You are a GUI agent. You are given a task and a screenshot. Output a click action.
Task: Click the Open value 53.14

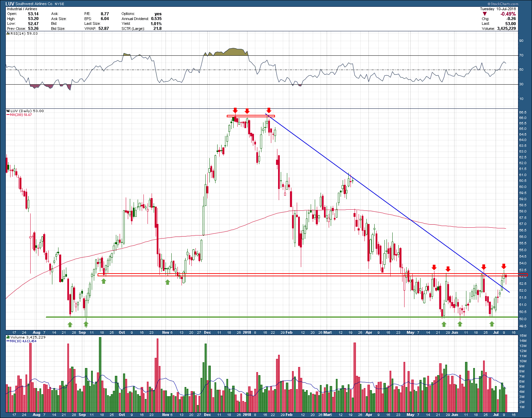(x=33, y=14)
